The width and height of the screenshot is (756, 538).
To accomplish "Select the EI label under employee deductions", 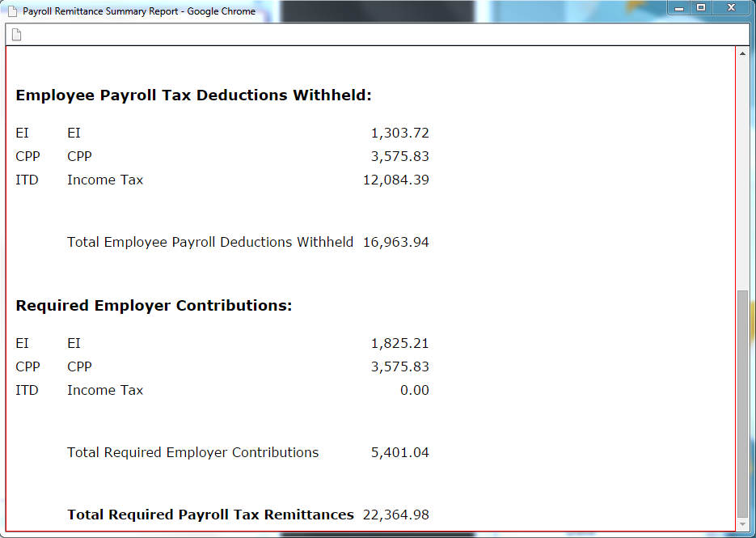I will tap(22, 133).
